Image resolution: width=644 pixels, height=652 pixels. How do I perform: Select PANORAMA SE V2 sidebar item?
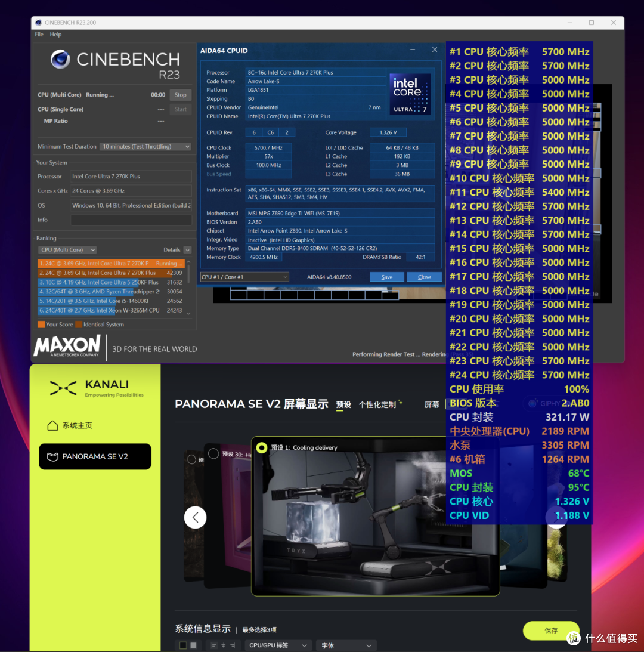coord(95,456)
